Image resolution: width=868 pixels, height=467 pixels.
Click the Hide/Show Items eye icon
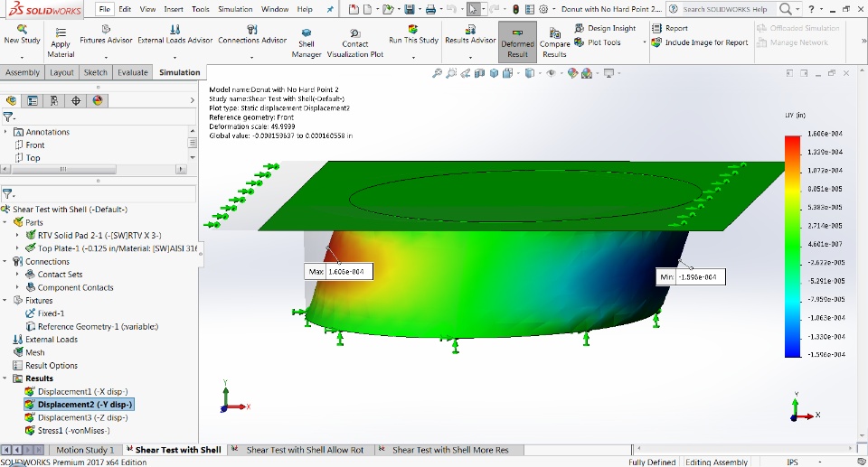pos(551,73)
